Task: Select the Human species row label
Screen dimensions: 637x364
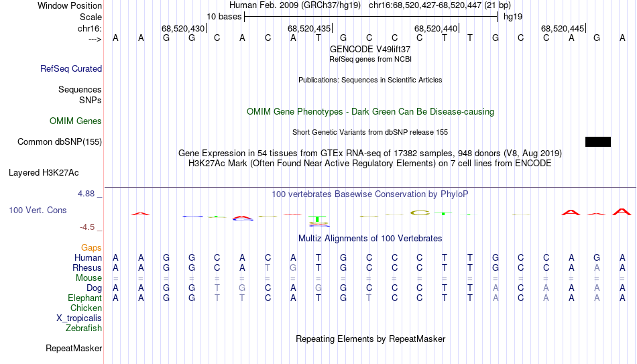Action: tap(88, 258)
